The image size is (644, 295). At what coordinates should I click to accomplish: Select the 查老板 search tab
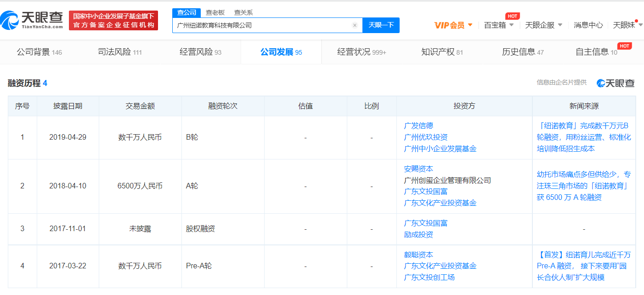[215, 12]
